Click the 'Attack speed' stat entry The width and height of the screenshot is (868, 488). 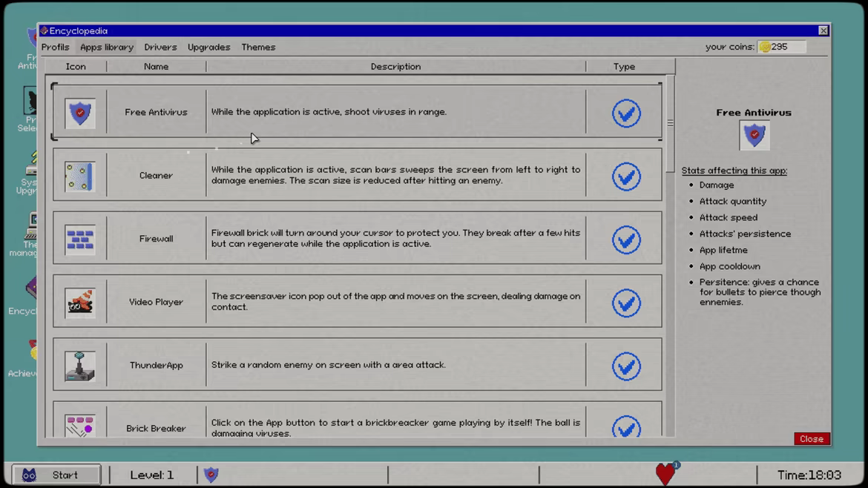[x=729, y=217]
